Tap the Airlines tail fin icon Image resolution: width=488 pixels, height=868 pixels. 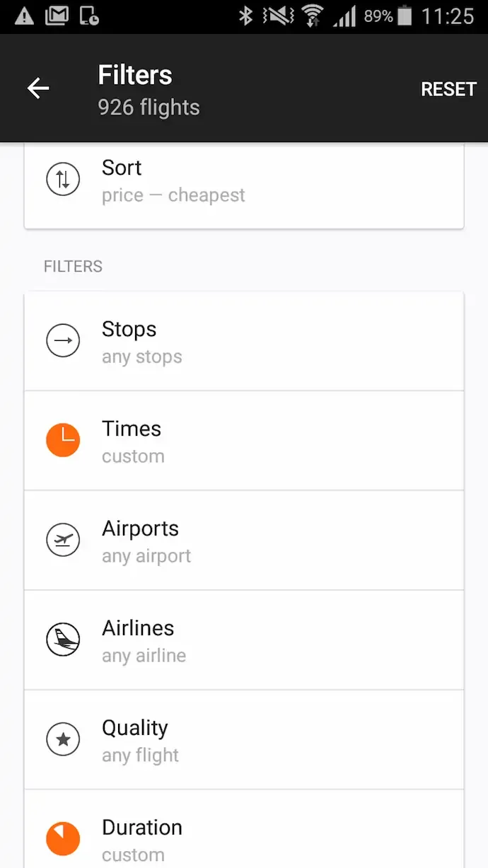coord(63,640)
